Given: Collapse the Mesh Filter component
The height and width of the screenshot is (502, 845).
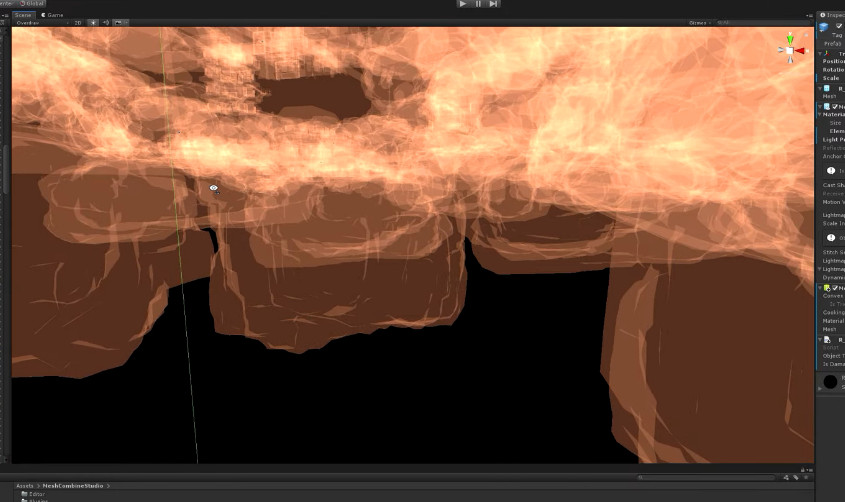Looking at the screenshot, I should [x=820, y=88].
